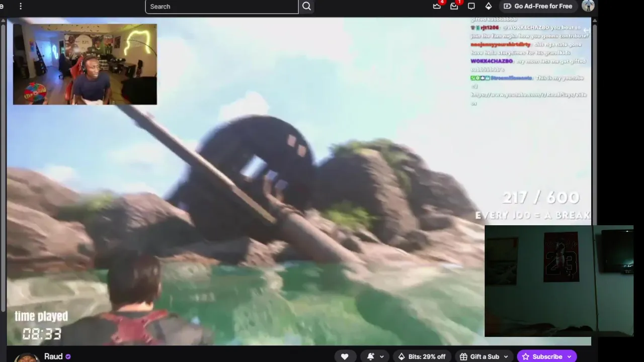Click the blue chat username before 'This is my youtube'

(x=511, y=78)
